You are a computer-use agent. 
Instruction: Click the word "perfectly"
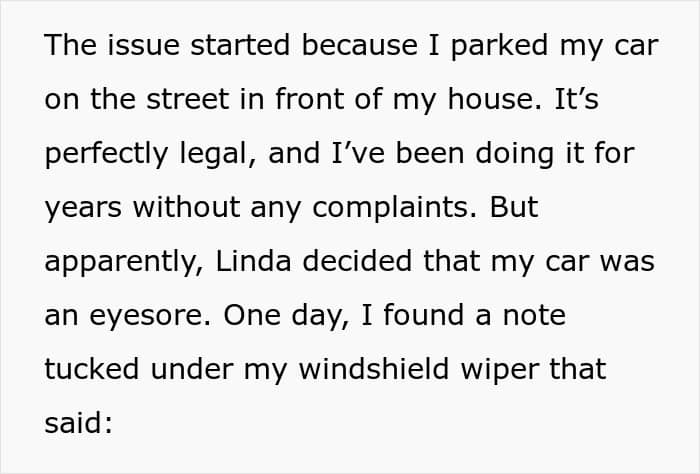coord(107,154)
